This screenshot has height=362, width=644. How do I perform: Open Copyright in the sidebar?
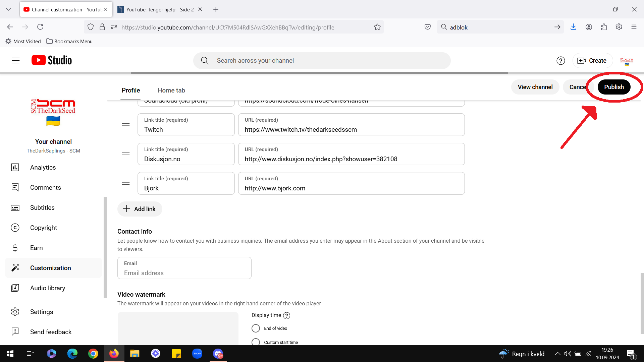click(x=53, y=228)
